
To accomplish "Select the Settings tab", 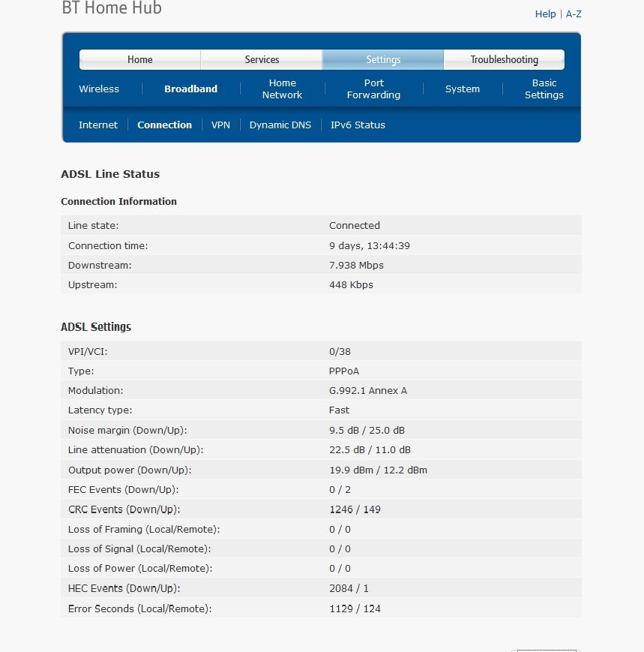I will 383,59.
